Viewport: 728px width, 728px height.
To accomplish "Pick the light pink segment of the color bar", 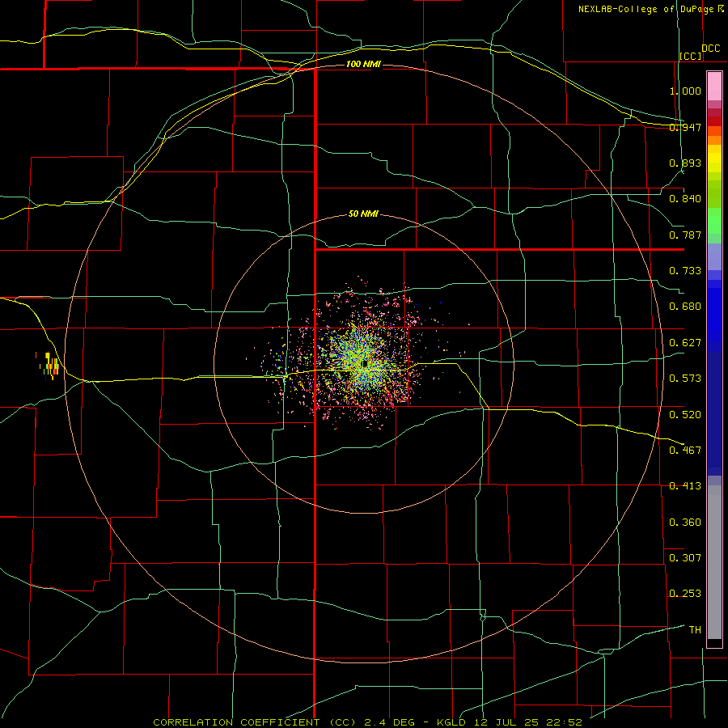I will click(x=714, y=87).
